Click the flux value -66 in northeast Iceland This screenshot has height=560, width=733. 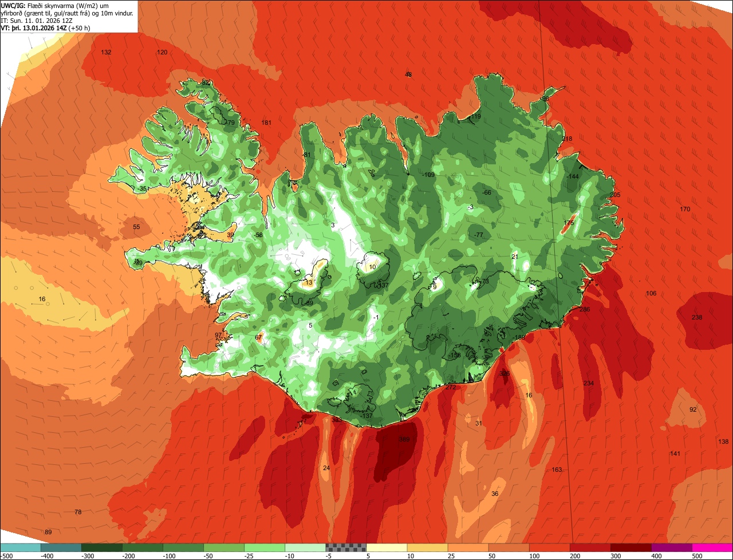487,192
